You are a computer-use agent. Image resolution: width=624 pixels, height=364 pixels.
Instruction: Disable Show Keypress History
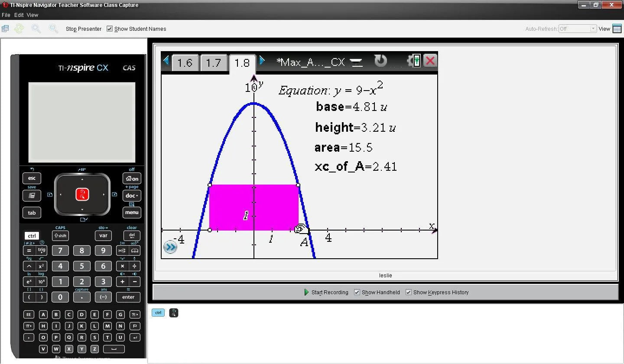click(409, 292)
